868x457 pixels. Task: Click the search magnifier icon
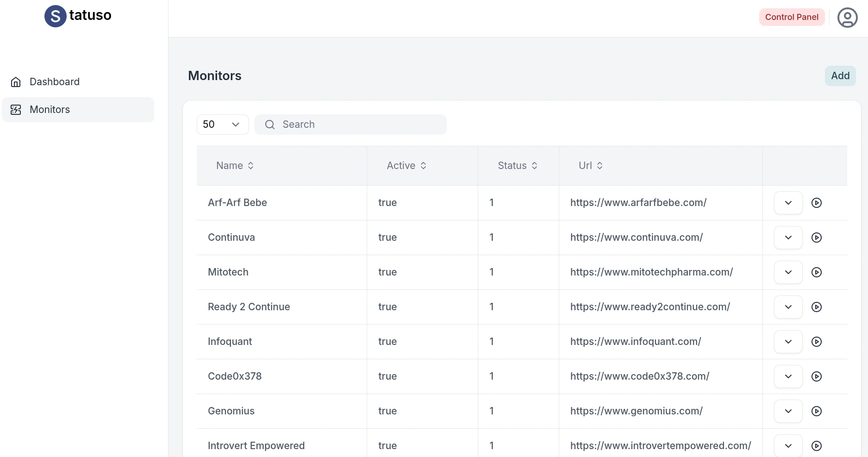[269, 125]
